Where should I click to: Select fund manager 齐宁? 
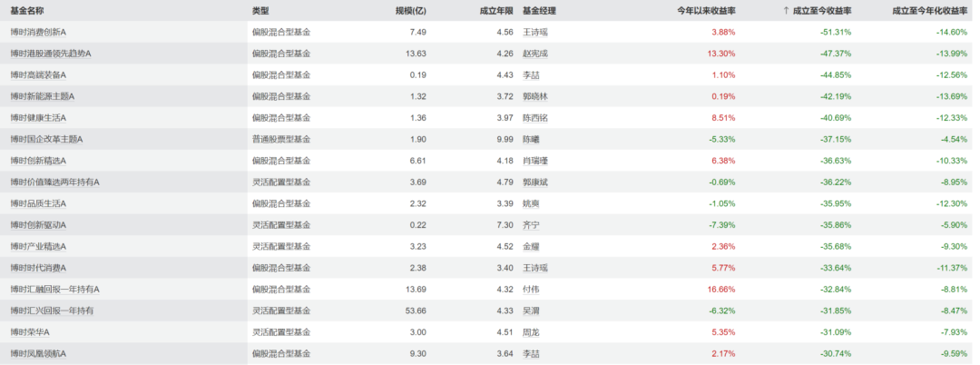click(531, 225)
